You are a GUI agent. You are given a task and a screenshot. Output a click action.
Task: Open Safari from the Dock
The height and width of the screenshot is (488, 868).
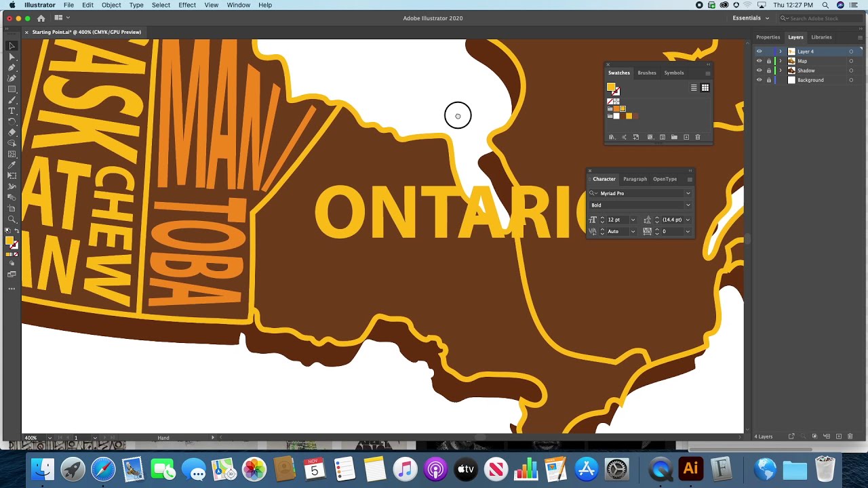click(x=103, y=469)
